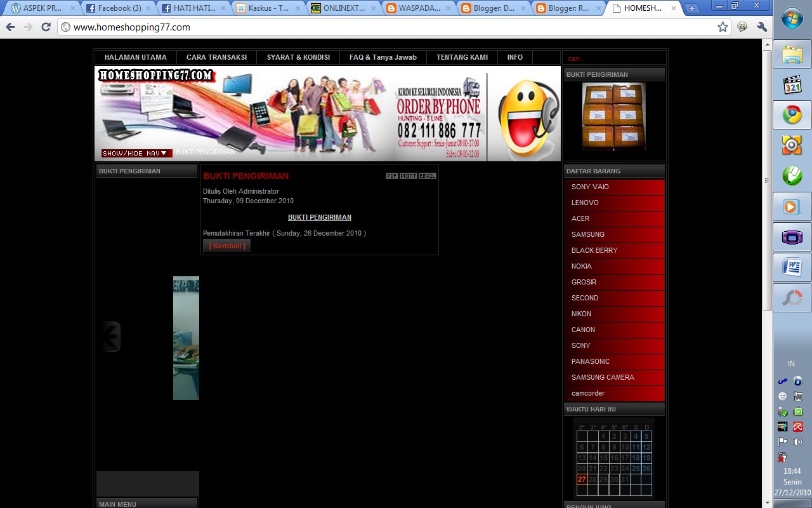Open the Action Center flag tray icon

click(783, 442)
